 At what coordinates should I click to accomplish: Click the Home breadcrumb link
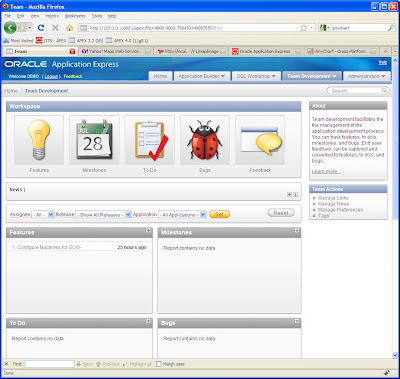coord(11,91)
